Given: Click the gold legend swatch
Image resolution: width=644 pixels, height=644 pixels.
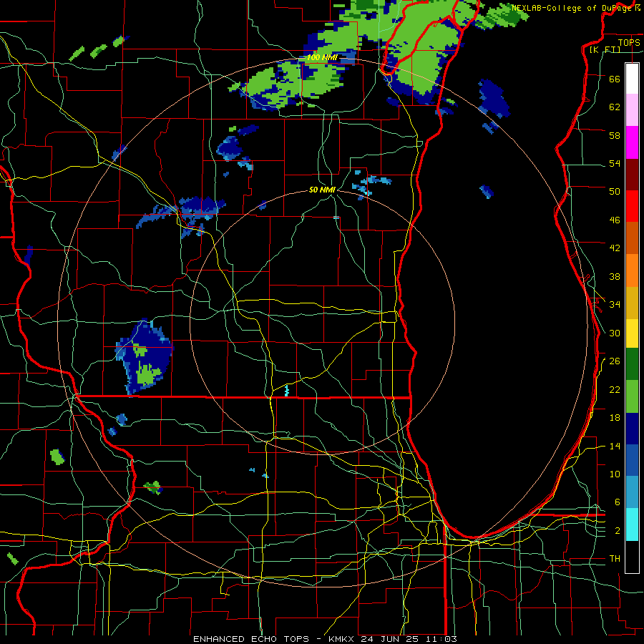Looking at the screenshot, I should tap(632, 303).
